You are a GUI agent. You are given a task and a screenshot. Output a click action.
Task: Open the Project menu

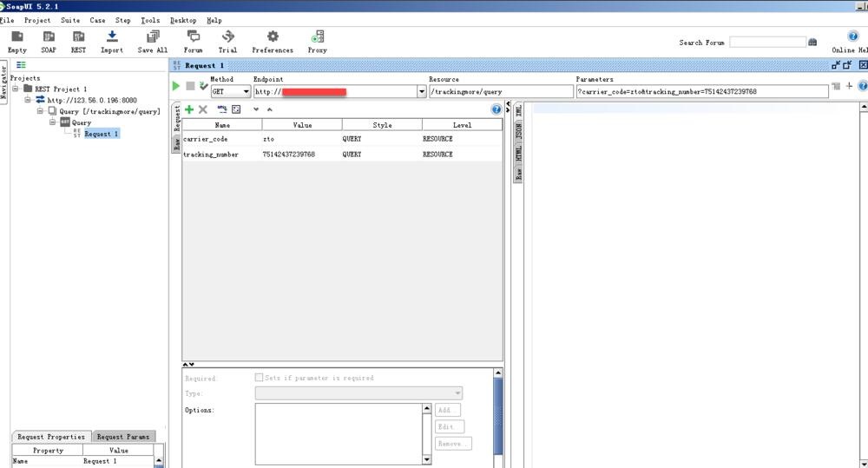37,20
